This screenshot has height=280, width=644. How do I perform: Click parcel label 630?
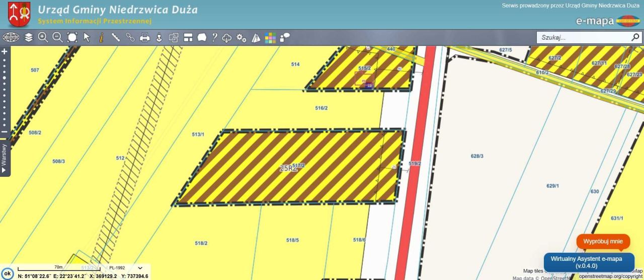[595, 191]
